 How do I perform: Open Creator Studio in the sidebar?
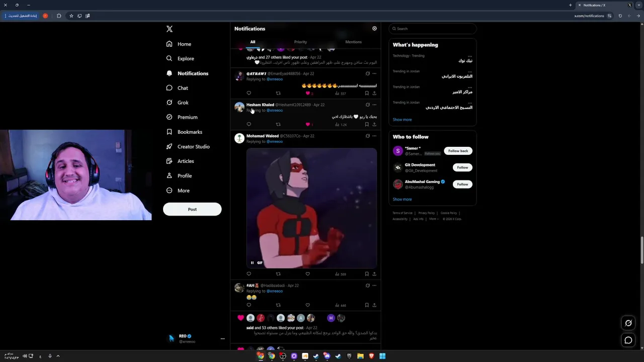pyautogui.click(x=188, y=146)
